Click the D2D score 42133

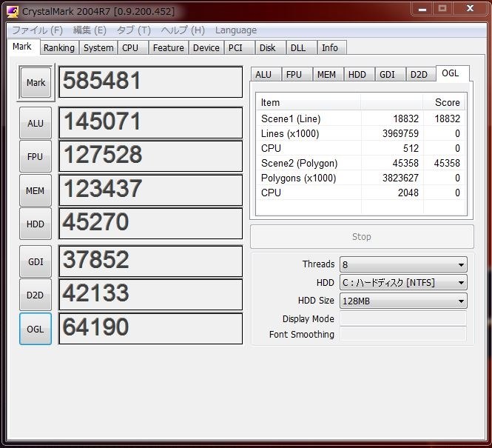click(151, 295)
